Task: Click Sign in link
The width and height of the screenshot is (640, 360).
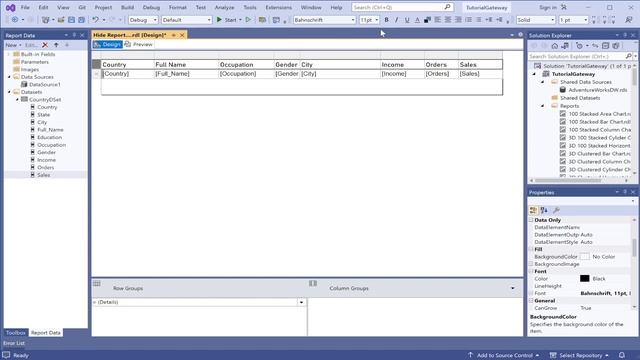Action: [547, 7]
